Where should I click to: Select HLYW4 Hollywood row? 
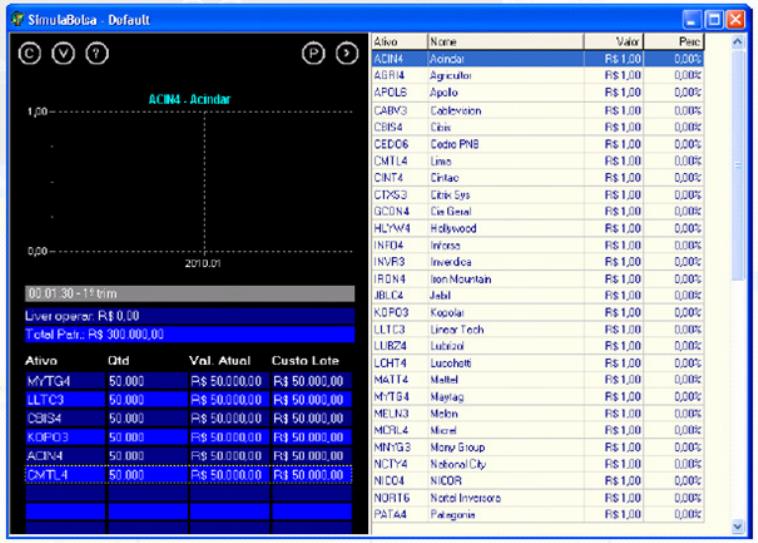pyautogui.click(x=538, y=228)
